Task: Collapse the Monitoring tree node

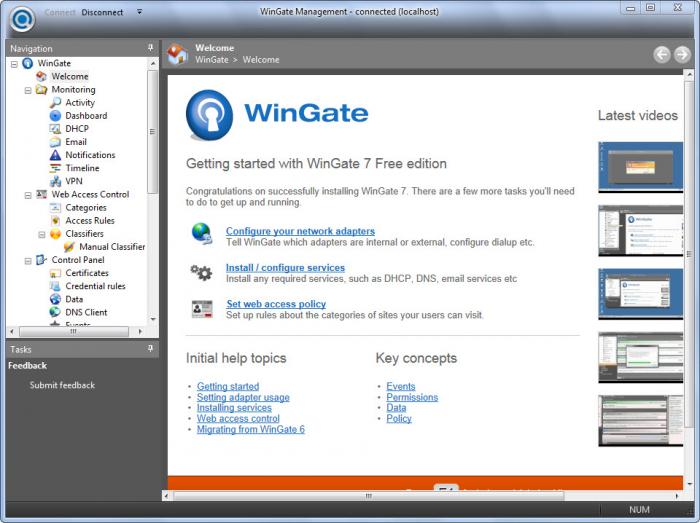Action: tap(28, 90)
